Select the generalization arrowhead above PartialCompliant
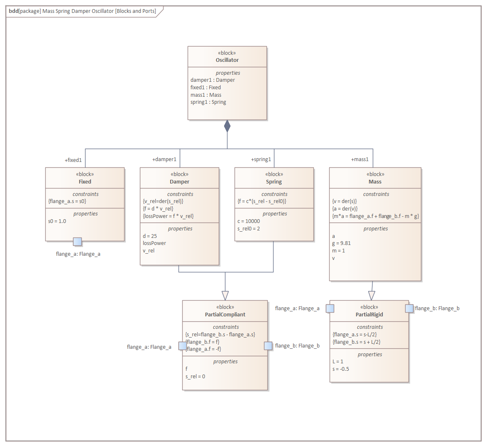The image size is (489, 448). click(x=225, y=295)
